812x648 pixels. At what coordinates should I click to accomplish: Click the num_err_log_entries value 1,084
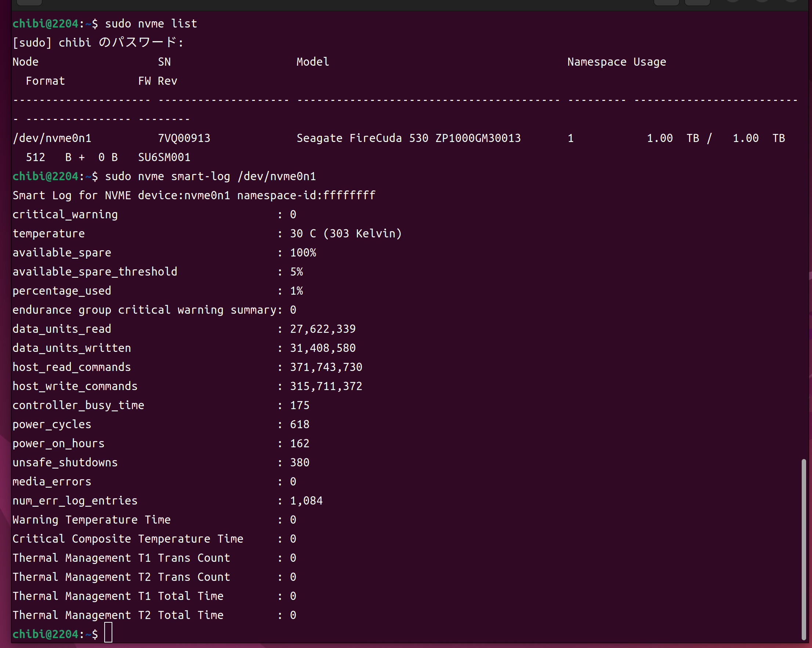pyautogui.click(x=306, y=500)
